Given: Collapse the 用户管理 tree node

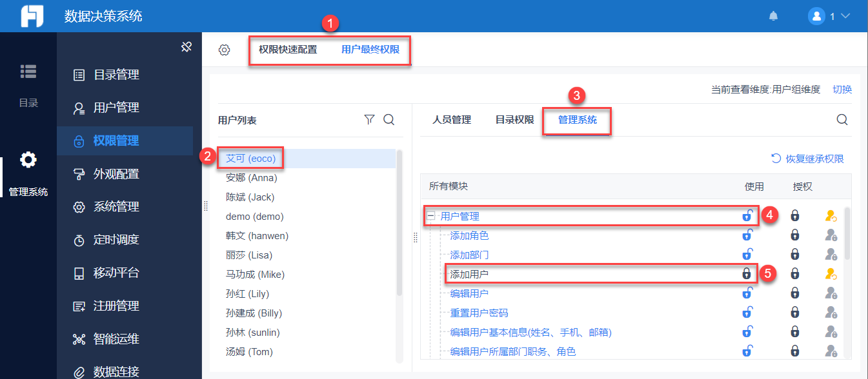Looking at the screenshot, I should [x=430, y=216].
